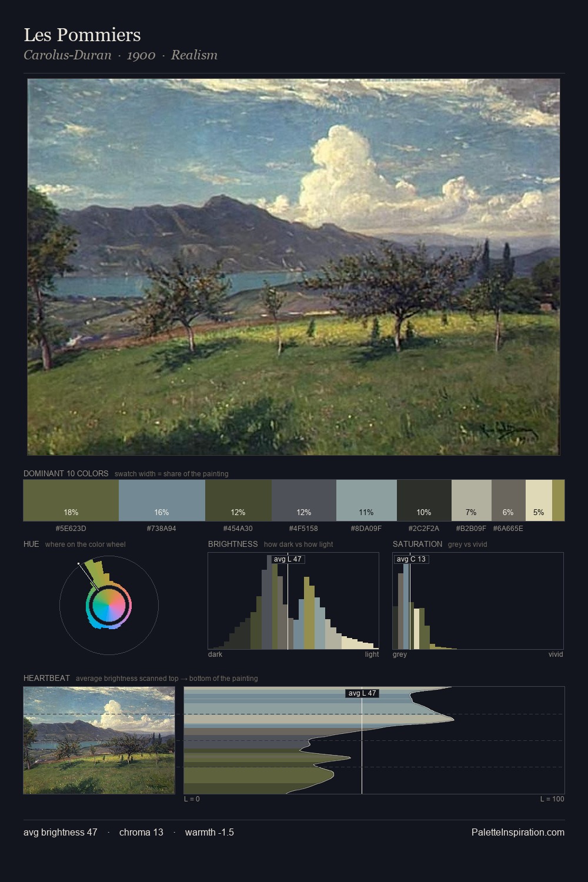
Task: Click the 'avg C 13' tag in Saturation chart
Action: tap(410, 559)
